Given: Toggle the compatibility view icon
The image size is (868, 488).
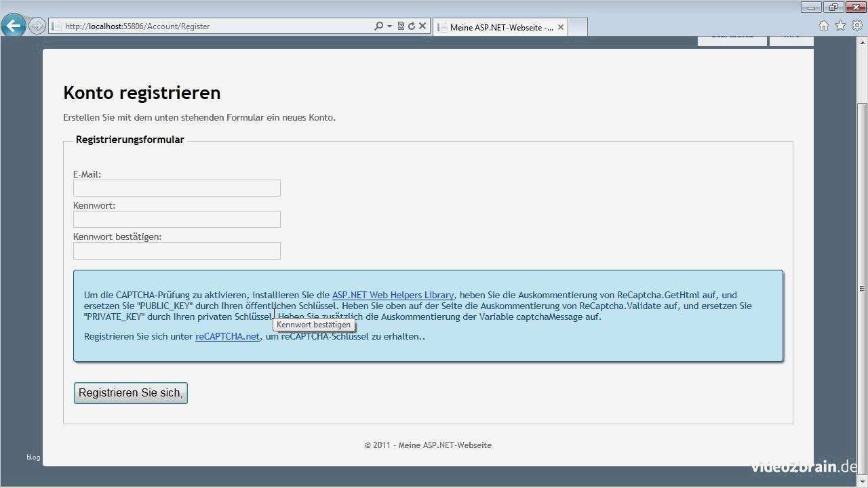Looking at the screenshot, I should click(x=401, y=26).
